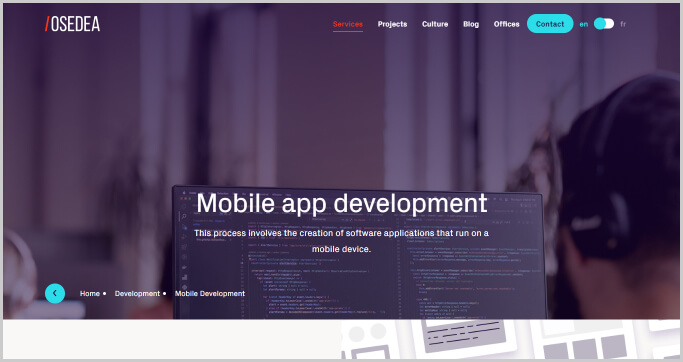Click the wireframe illustration at bottom

point(511,339)
